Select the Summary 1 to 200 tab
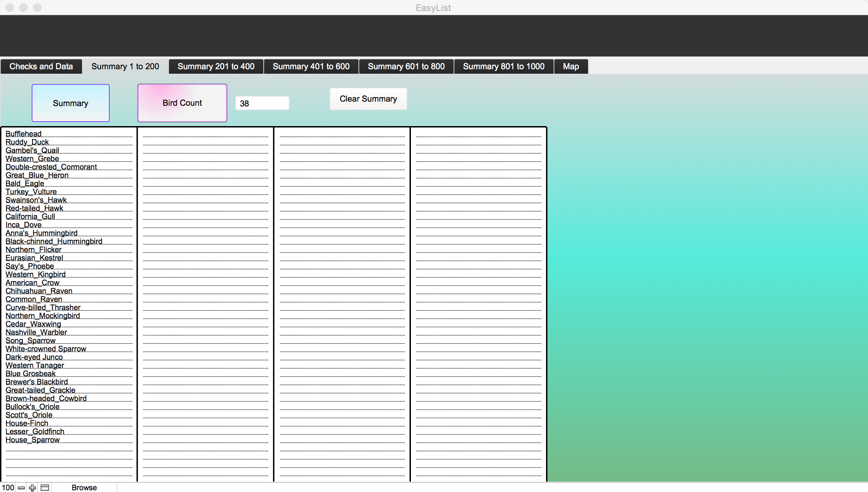Screen dimensions: 868x492 (x=125, y=66)
